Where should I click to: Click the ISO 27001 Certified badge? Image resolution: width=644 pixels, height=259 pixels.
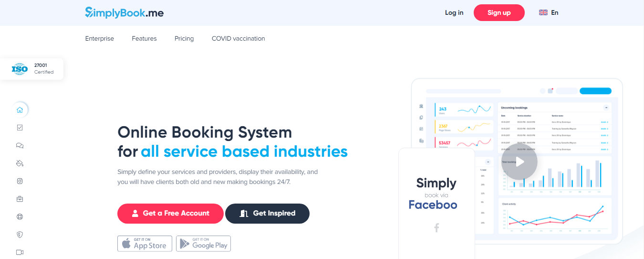(x=31, y=69)
